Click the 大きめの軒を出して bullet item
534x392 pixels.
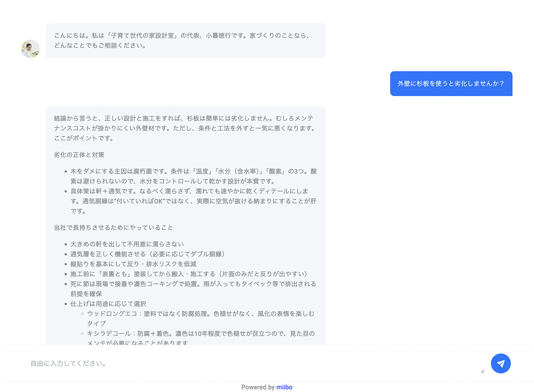(127, 244)
